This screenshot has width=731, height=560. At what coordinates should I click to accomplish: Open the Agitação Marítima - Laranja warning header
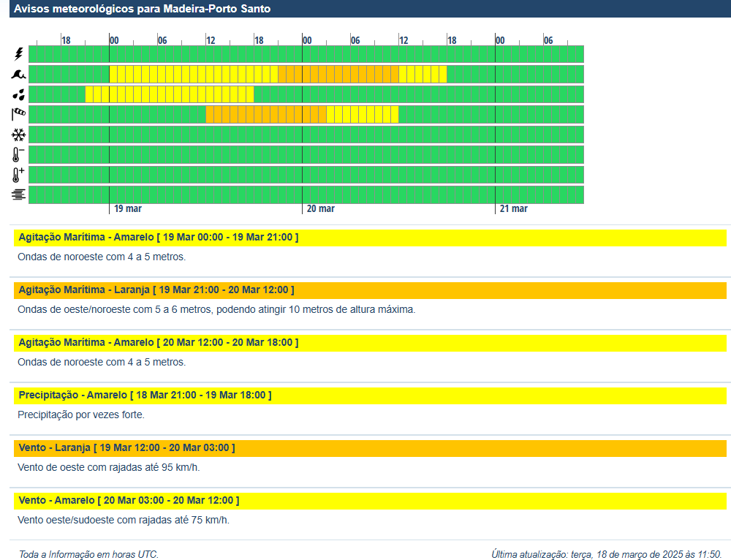point(156,290)
